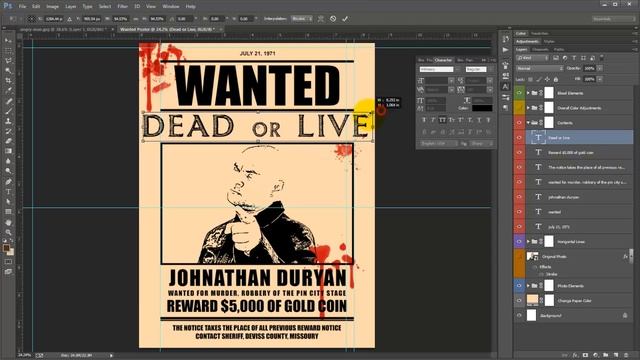Select the Clone Stamp tool

8,121
